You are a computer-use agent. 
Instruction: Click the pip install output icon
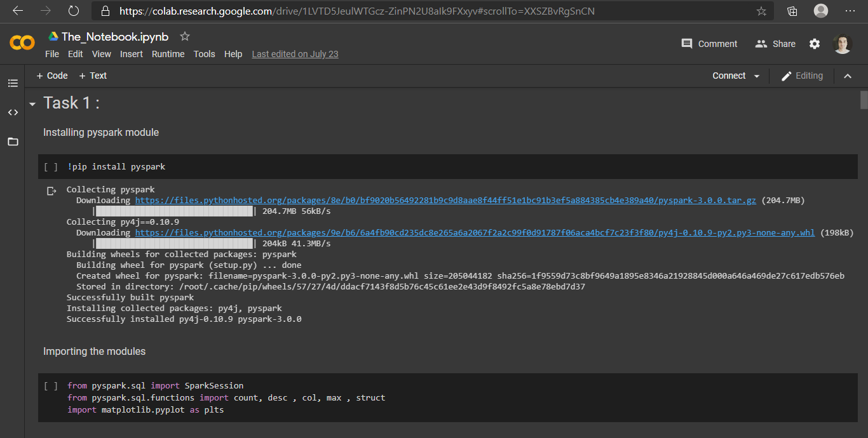click(x=51, y=190)
